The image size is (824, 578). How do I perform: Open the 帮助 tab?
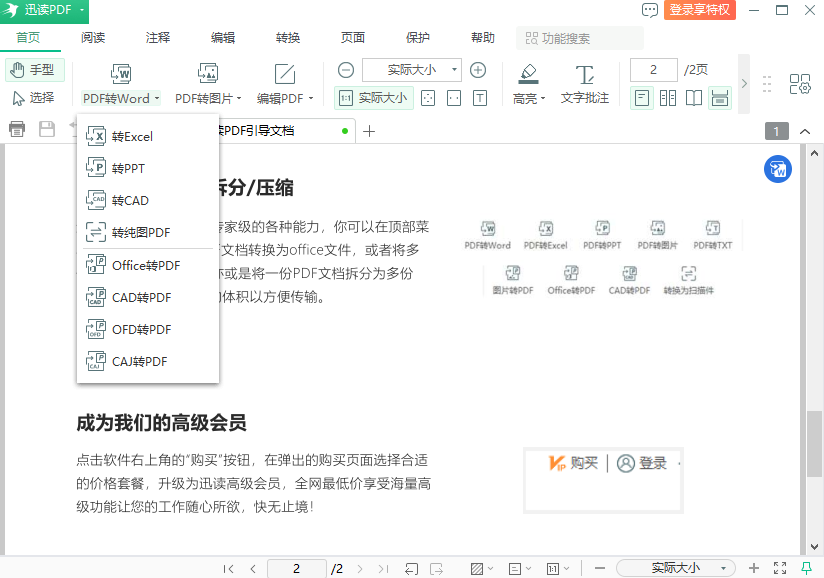482,38
